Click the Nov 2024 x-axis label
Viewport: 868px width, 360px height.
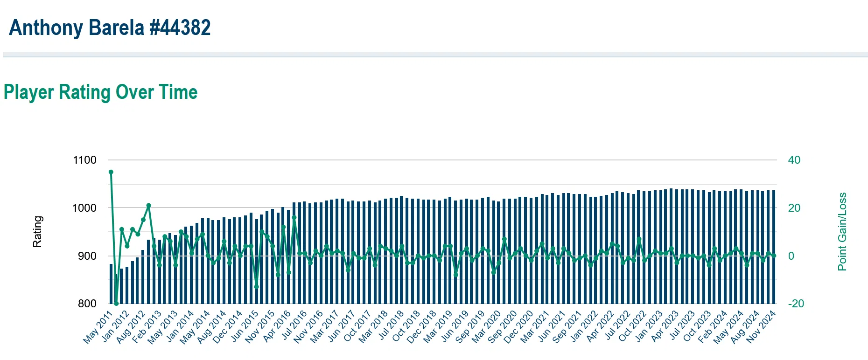click(x=761, y=327)
